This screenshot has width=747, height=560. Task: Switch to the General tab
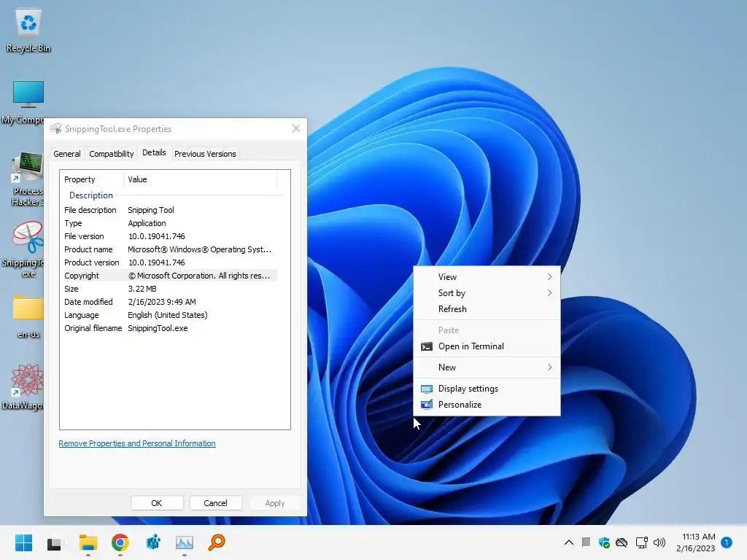(66, 154)
